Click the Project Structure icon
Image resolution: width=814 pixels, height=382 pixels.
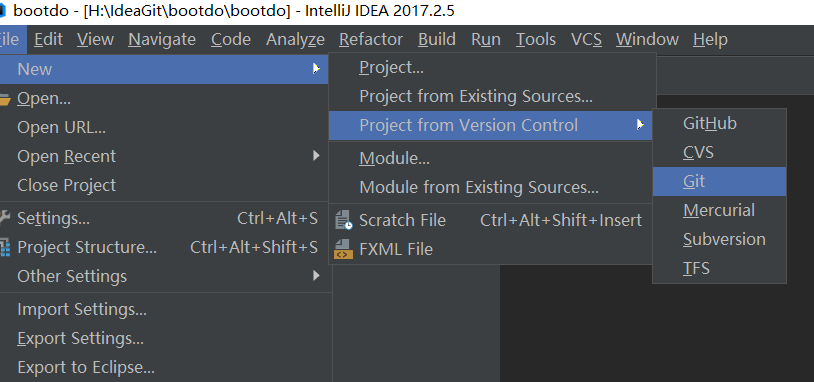5,248
